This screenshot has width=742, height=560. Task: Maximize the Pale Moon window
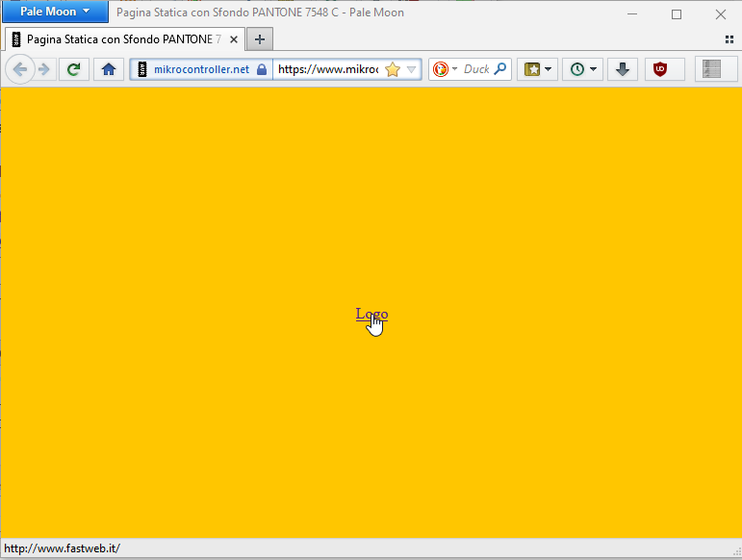click(x=677, y=14)
